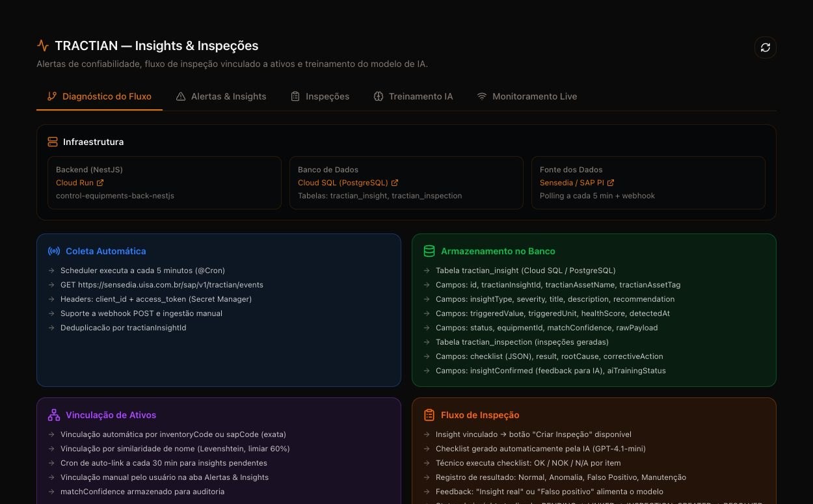Click the Backend (NestJS) label

pos(89,170)
